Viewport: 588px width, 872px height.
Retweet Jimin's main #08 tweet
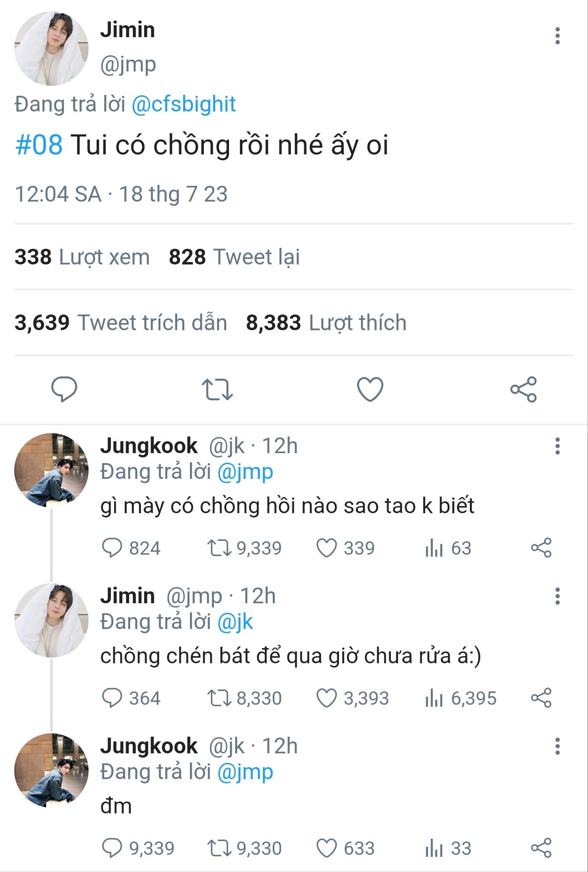click(x=217, y=389)
